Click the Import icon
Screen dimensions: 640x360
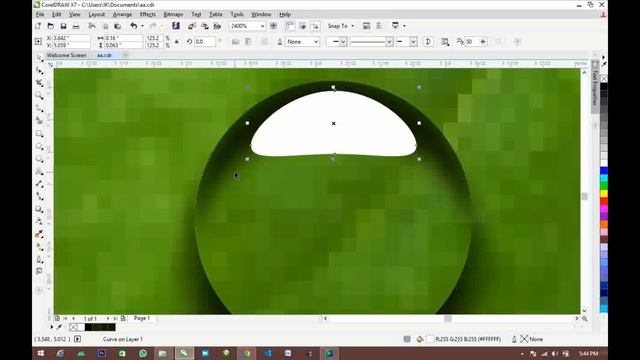tap(192, 26)
